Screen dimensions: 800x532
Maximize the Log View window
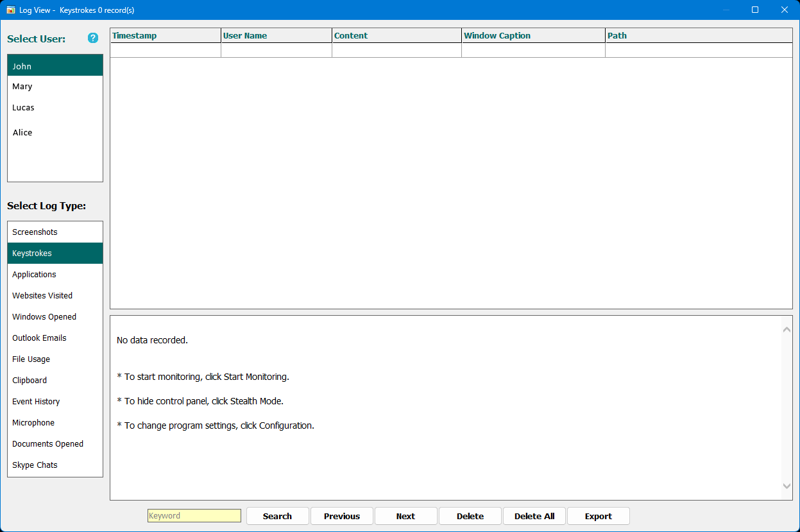coord(755,10)
